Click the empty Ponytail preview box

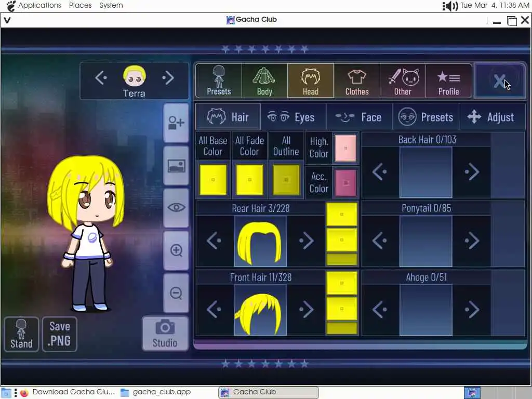pos(426,241)
